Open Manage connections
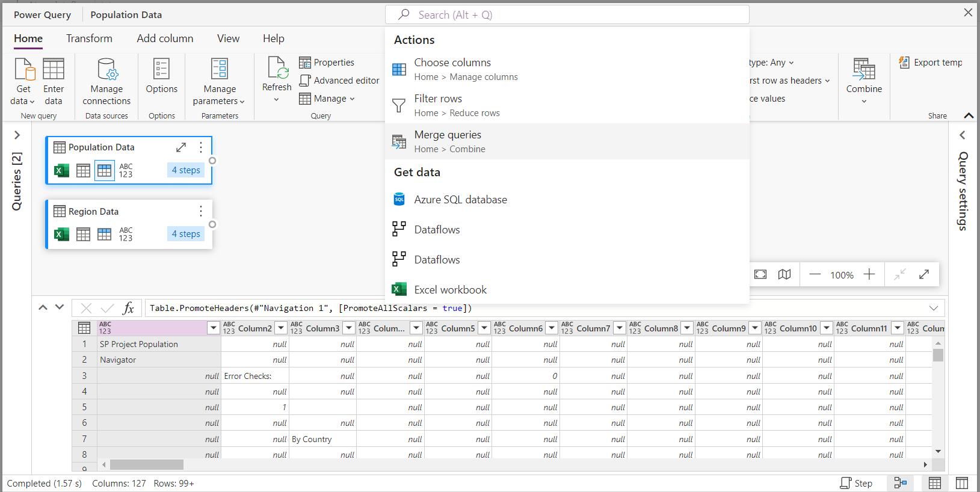 (106, 81)
